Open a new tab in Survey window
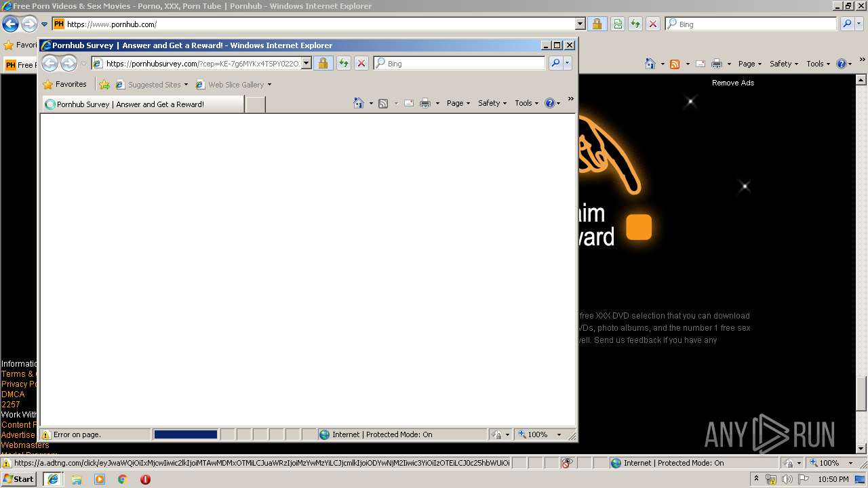This screenshot has height=488, width=868. coord(255,104)
